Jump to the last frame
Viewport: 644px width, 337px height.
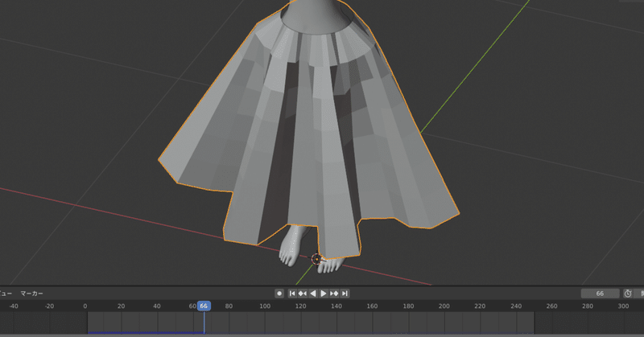pyautogui.click(x=345, y=294)
